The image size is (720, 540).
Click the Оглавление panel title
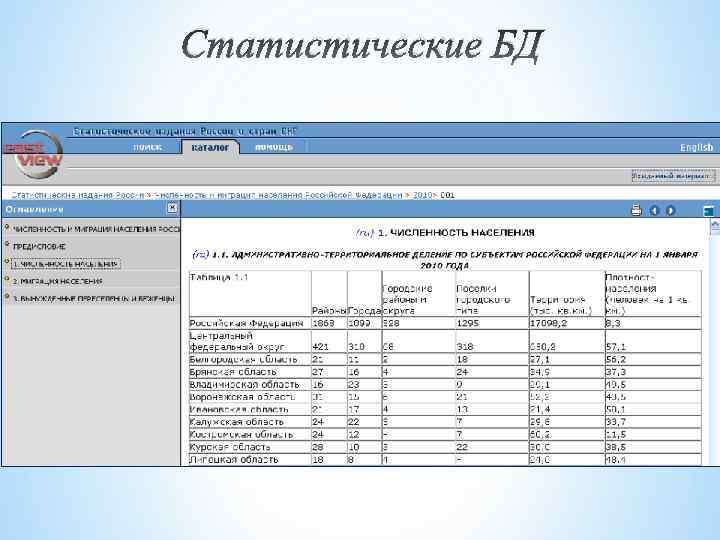34,210
